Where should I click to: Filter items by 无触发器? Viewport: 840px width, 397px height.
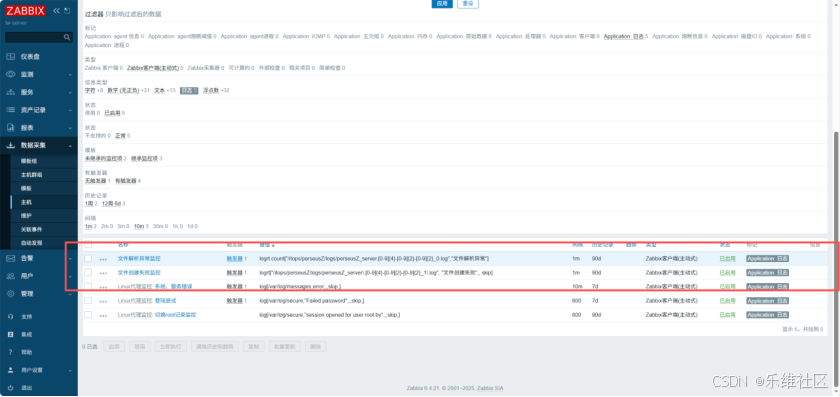pos(95,181)
